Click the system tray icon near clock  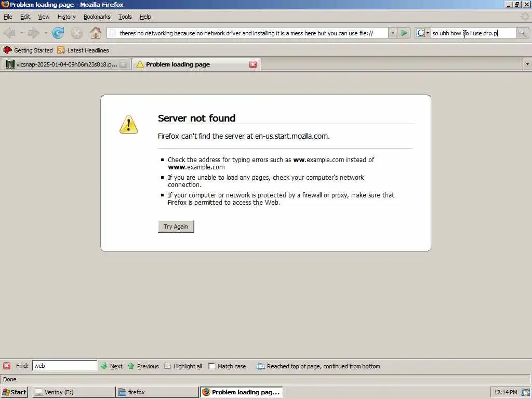coord(525,392)
